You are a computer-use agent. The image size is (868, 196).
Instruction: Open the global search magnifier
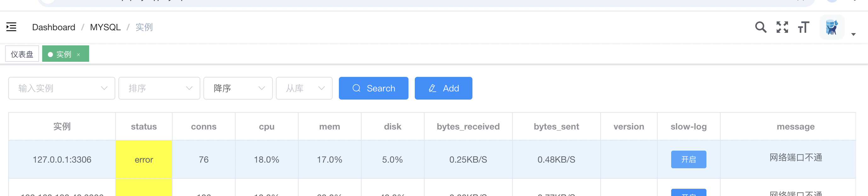(x=761, y=27)
